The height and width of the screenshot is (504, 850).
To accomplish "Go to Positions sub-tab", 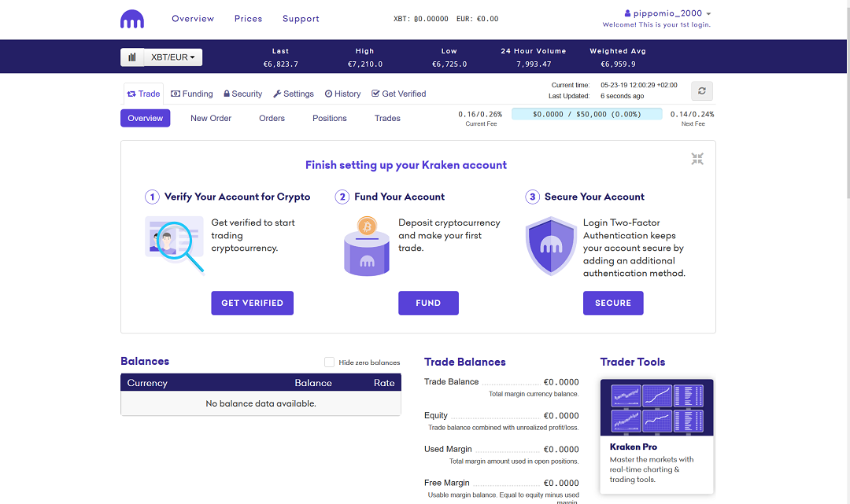I will pyautogui.click(x=330, y=118).
